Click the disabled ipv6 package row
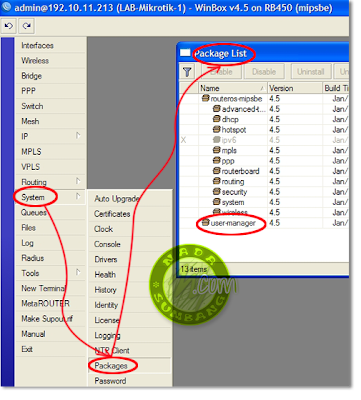361x400 pixels. 264,140
